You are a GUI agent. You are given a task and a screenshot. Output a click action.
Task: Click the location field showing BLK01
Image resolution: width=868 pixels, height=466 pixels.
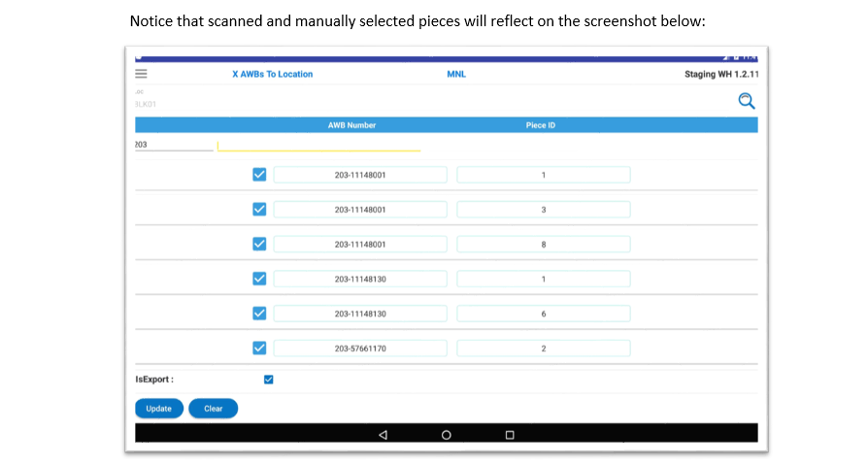click(x=147, y=104)
